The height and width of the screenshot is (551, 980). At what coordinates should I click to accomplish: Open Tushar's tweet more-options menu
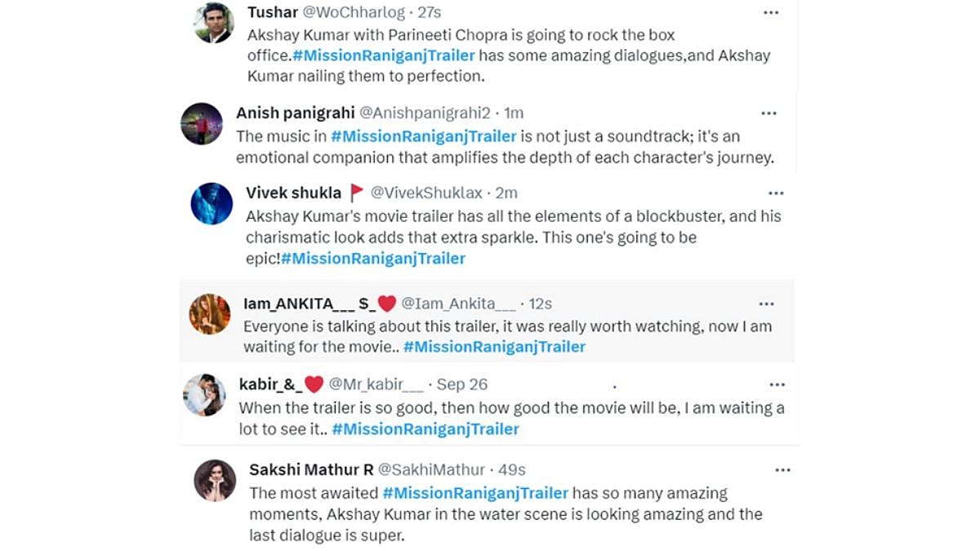click(771, 13)
